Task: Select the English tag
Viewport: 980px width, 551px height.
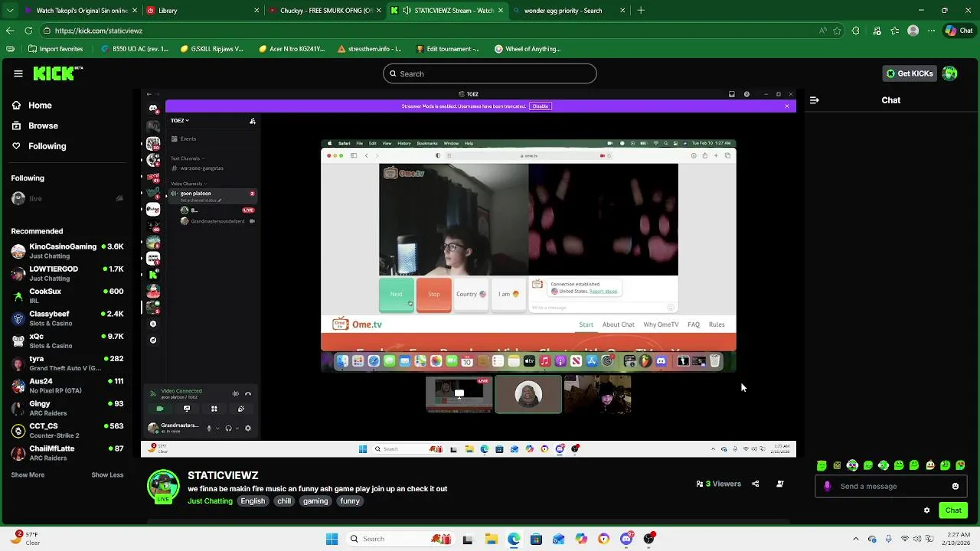Action: coord(253,501)
